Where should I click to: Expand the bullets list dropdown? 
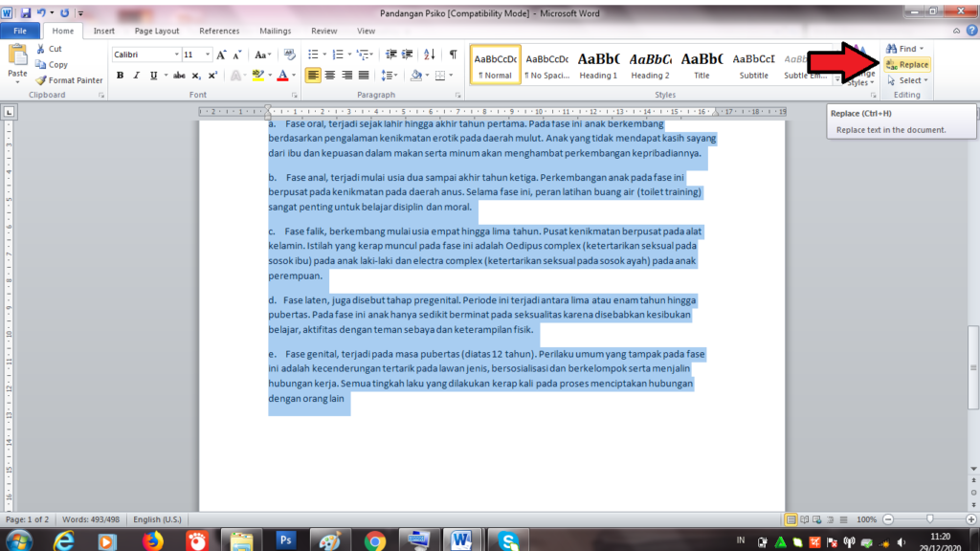pos(324,55)
